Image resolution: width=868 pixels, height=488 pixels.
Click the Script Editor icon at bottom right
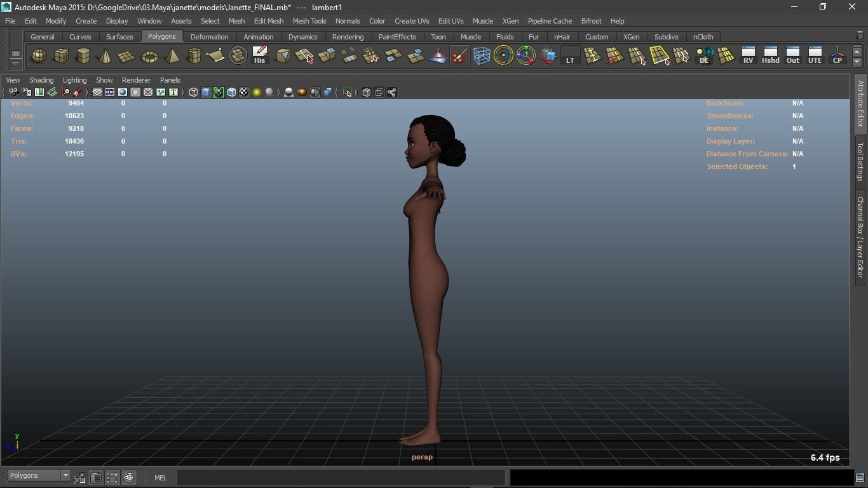(x=860, y=478)
